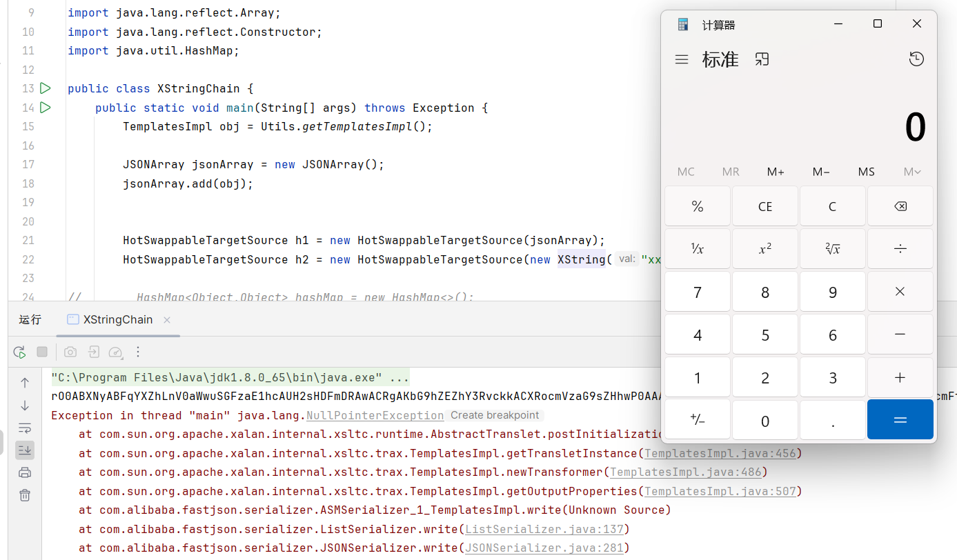Viewport: 957px width, 560px height.
Task: Click the blue equals key
Action: (x=900, y=420)
